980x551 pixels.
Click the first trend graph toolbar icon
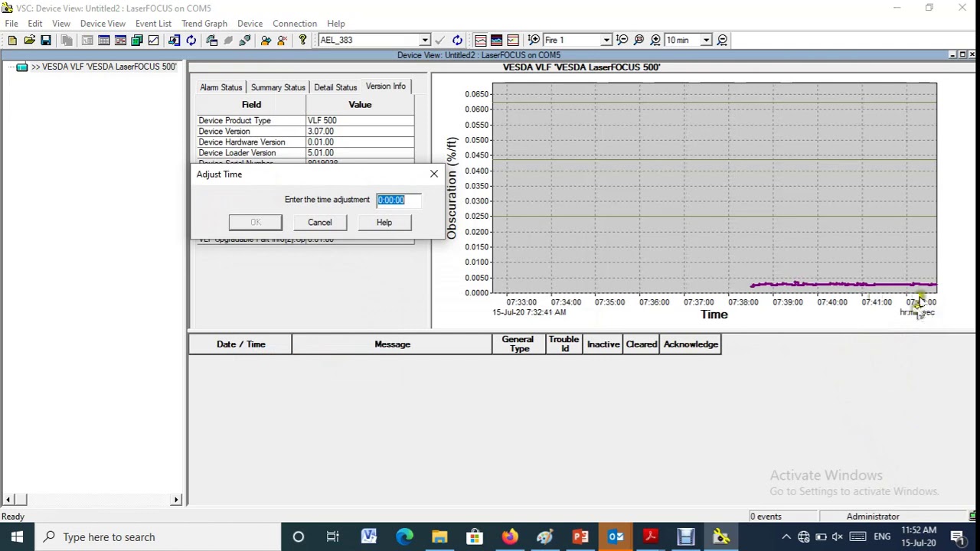coord(480,40)
